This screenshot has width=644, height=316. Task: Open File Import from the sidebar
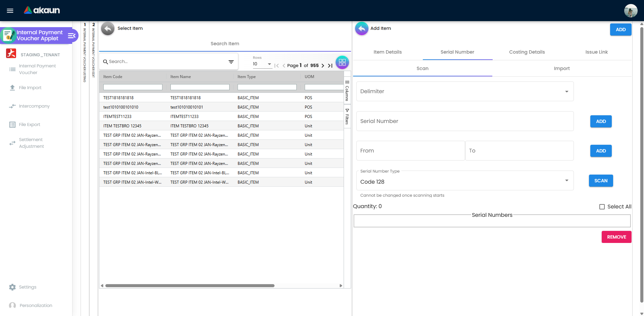(x=30, y=87)
